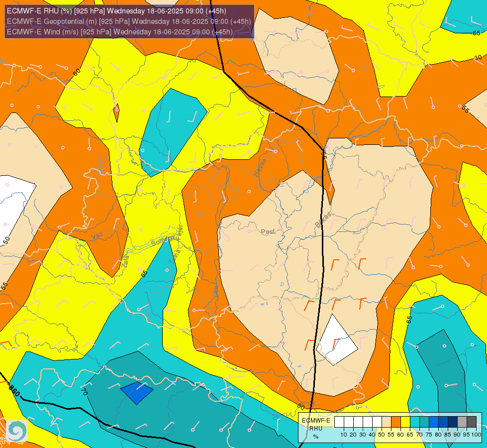This screenshot has height=448, width=487.
Task: Pick the yellow 60–65 legend swatch
Action: pos(405,422)
